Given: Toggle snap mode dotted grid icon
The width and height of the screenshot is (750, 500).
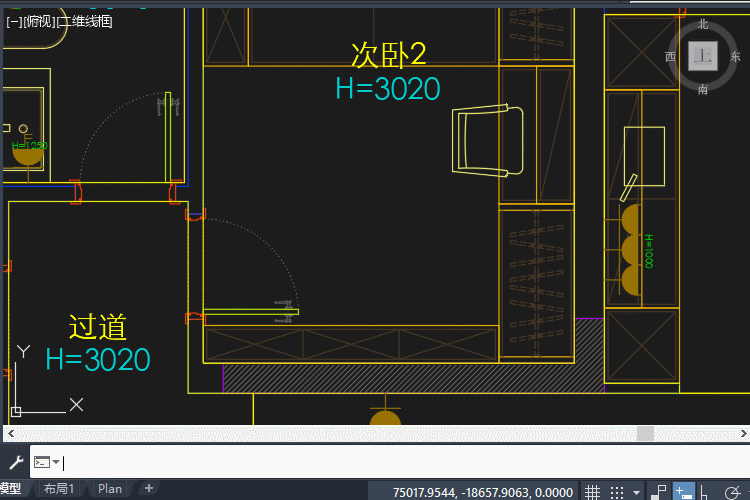Looking at the screenshot, I should [617, 491].
